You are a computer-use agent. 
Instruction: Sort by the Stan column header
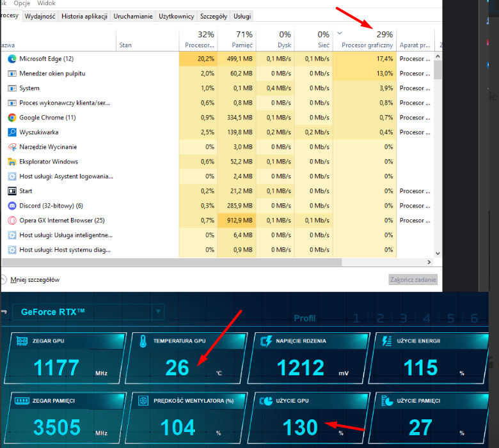tap(148, 40)
